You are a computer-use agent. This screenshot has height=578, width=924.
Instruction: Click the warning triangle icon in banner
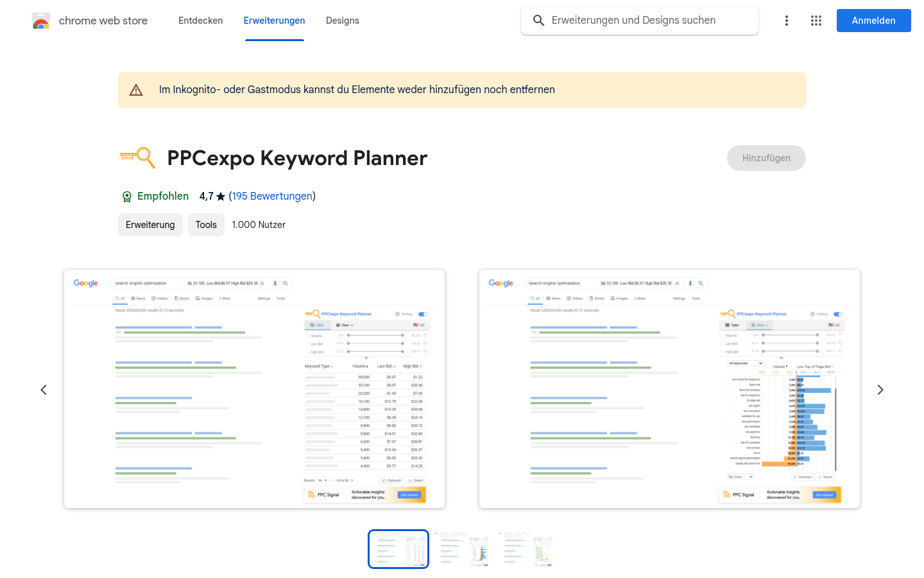pyautogui.click(x=136, y=90)
